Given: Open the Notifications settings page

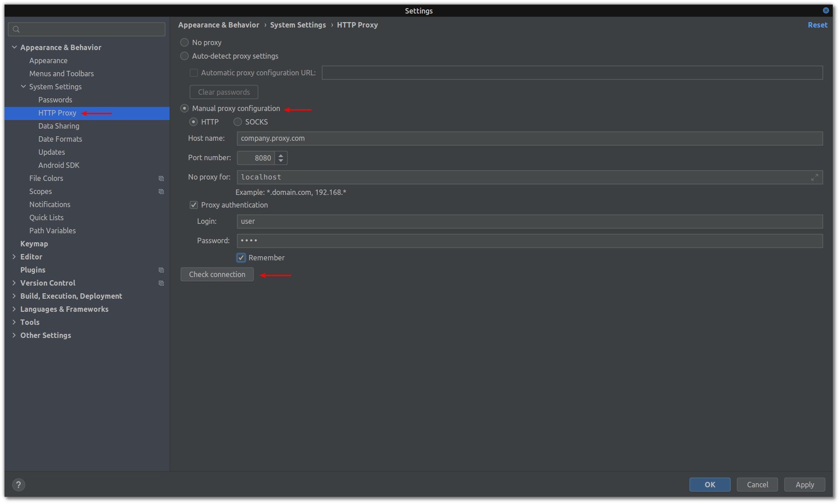Looking at the screenshot, I should click(x=50, y=204).
